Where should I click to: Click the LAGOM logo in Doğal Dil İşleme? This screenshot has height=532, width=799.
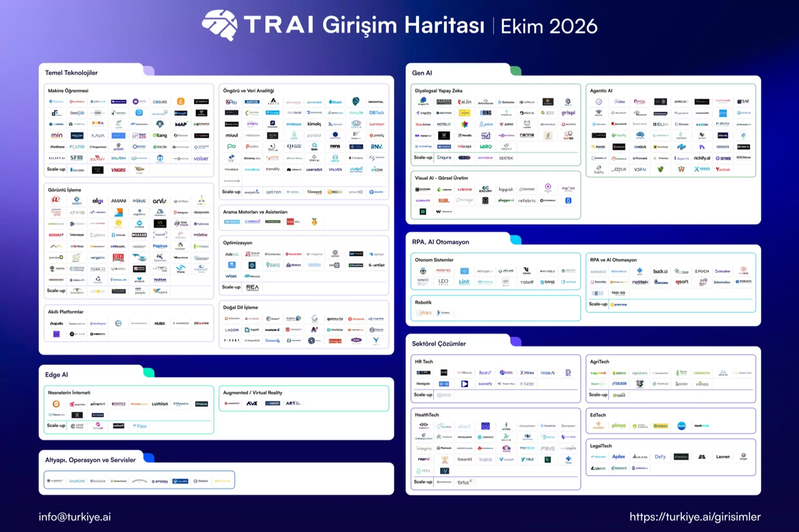pos(232,330)
